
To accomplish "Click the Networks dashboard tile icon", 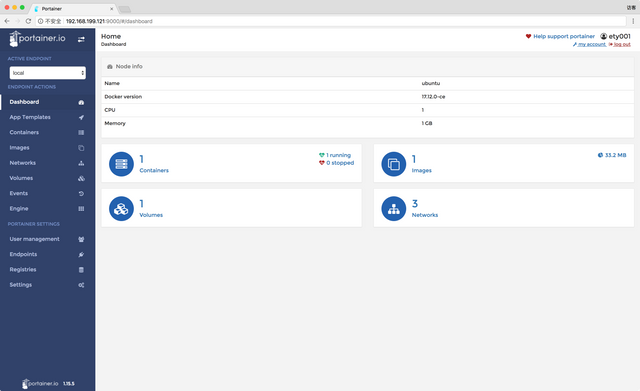I will coord(393,209).
